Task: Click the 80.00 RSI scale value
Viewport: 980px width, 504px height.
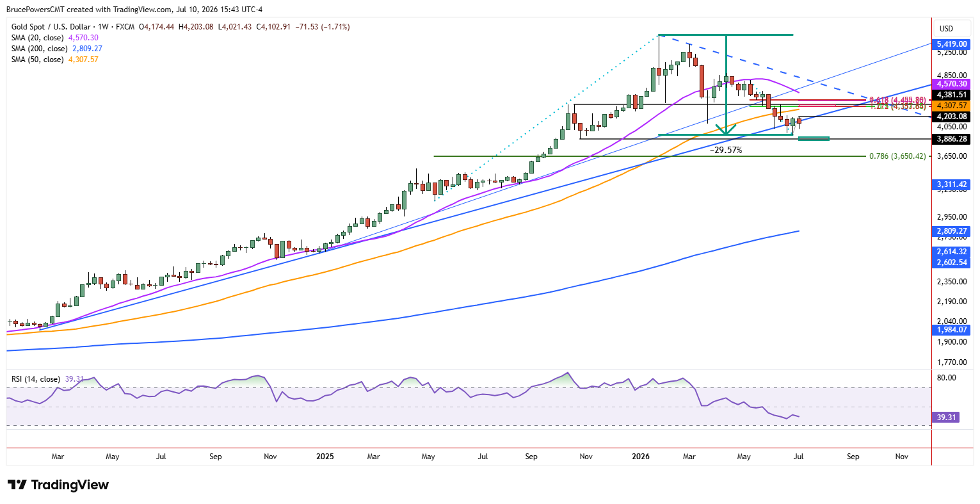Action: pos(947,378)
